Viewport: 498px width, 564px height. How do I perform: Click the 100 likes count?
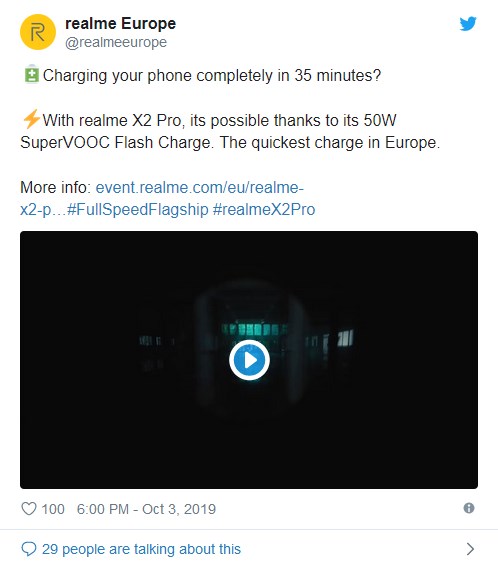(x=53, y=509)
